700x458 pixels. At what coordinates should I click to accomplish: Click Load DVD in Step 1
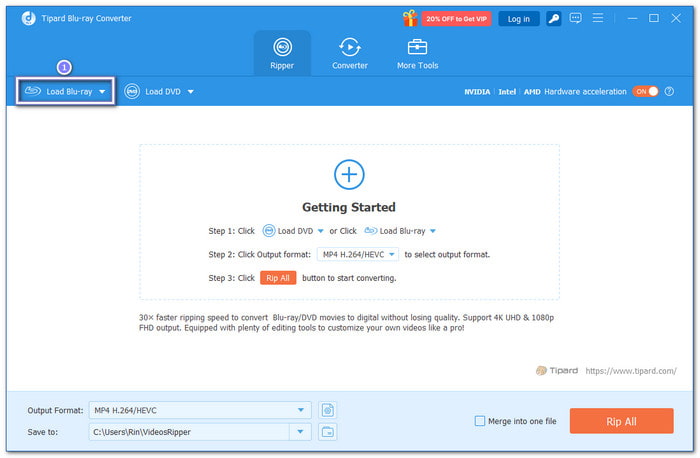click(x=288, y=231)
